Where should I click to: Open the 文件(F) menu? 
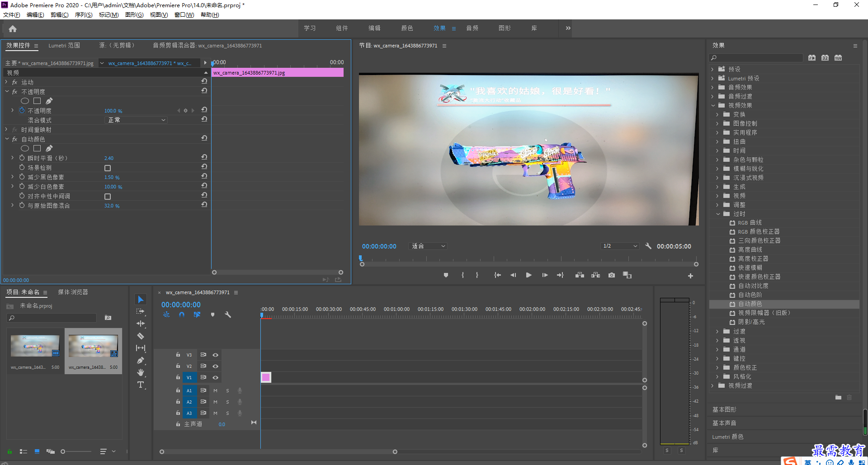pos(12,15)
